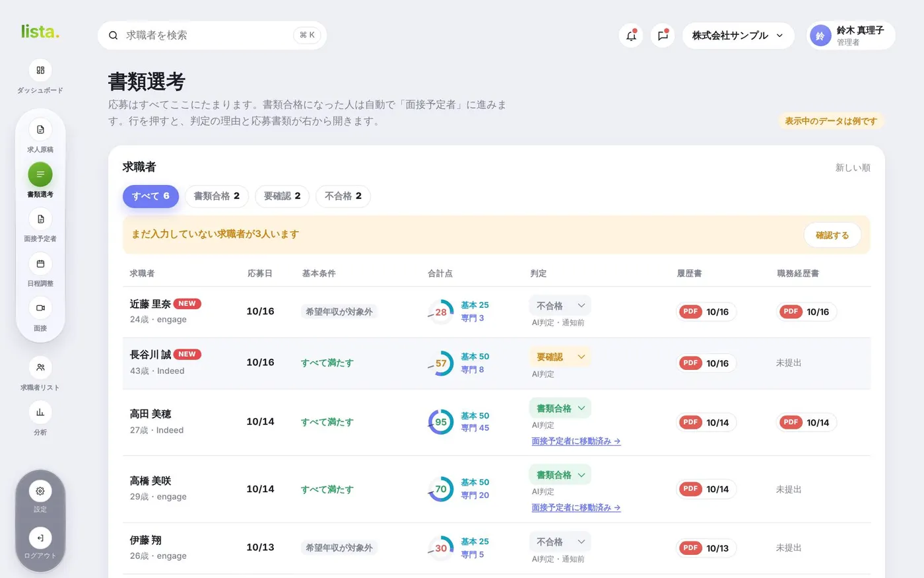Switch to the 書類合格 2 tab
This screenshot has height=578, width=924.
click(x=216, y=196)
